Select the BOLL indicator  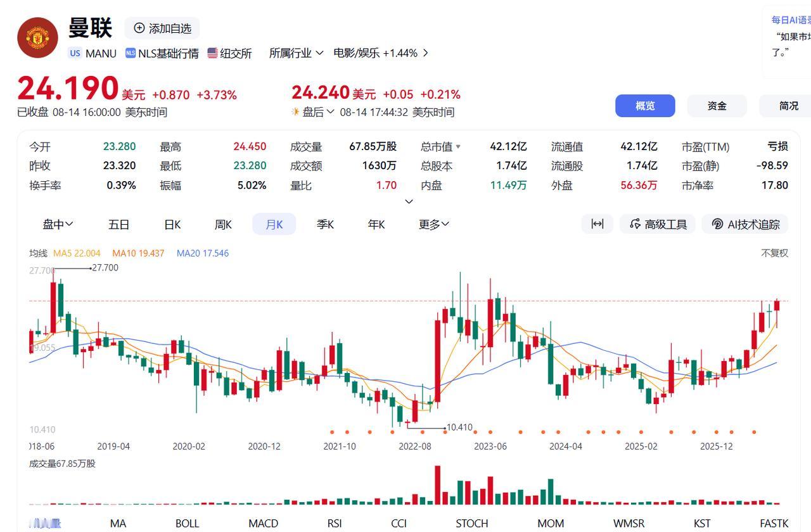(x=187, y=523)
